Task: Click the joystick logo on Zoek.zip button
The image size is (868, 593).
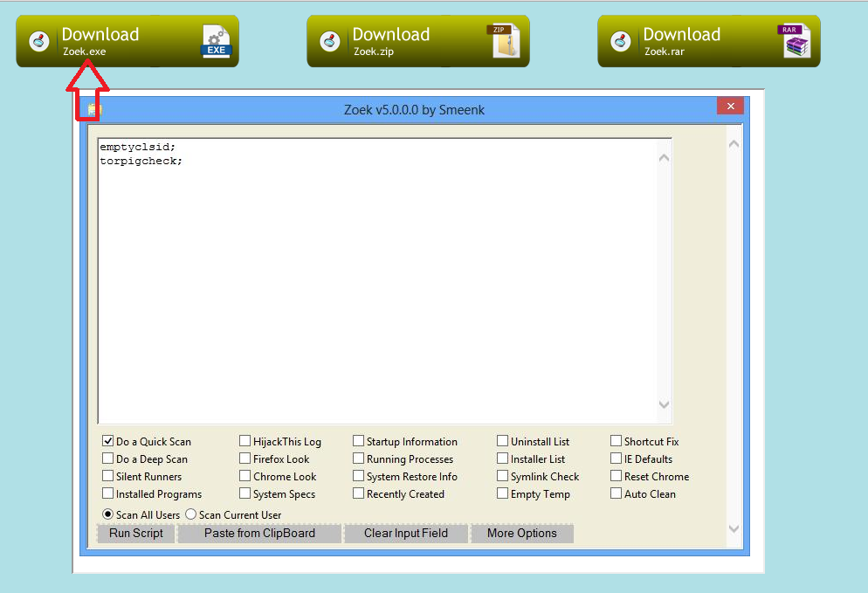Action: point(330,42)
